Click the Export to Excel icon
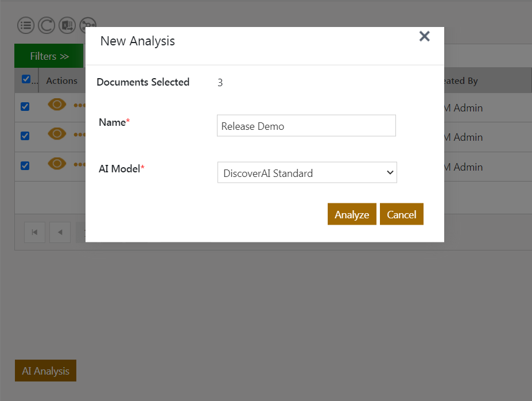The image size is (532, 401). point(67,25)
